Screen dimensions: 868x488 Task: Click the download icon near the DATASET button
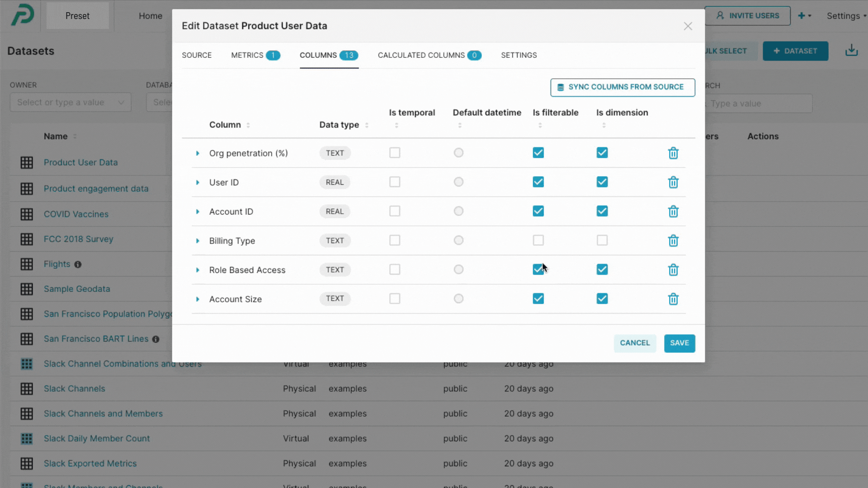tap(852, 50)
